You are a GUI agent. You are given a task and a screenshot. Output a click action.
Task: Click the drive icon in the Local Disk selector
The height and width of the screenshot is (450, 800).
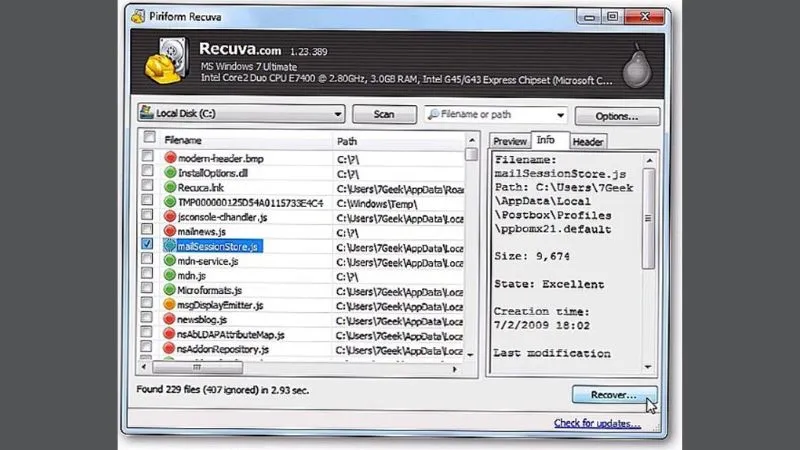tap(146, 112)
